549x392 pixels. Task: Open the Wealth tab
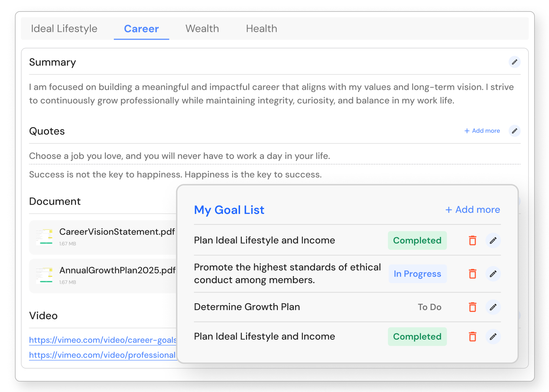click(x=202, y=29)
